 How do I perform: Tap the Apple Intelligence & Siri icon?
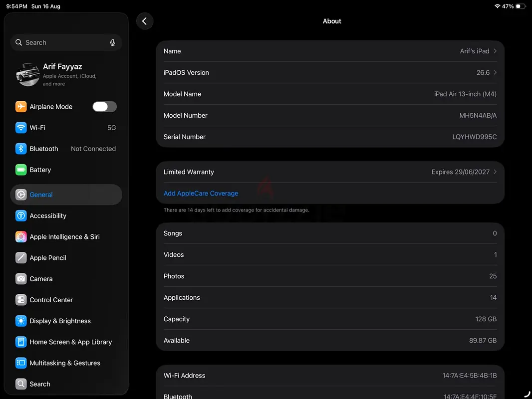tap(21, 236)
